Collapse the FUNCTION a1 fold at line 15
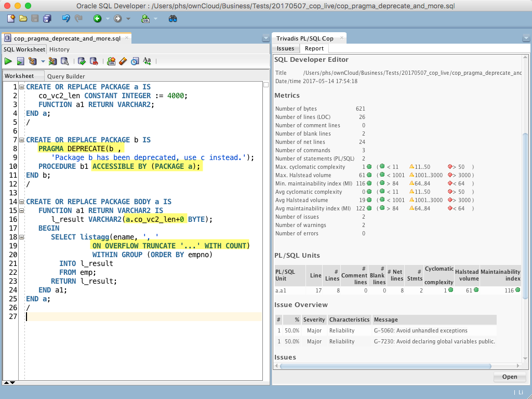The height and width of the screenshot is (399, 532). coord(21,210)
